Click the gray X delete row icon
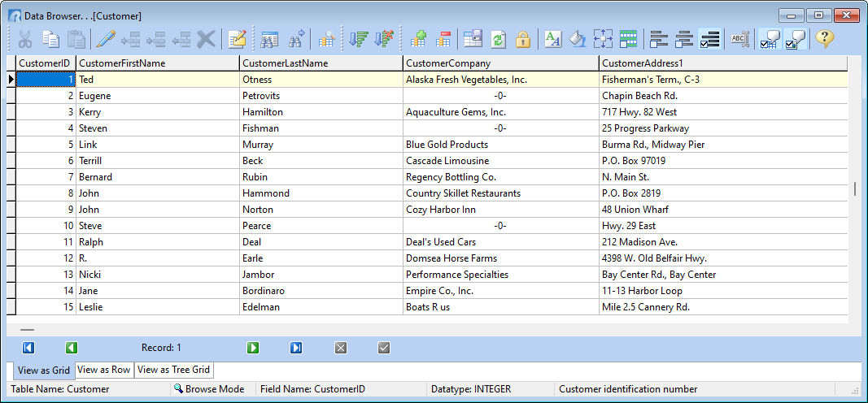The image size is (868, 403). point(207,39)
